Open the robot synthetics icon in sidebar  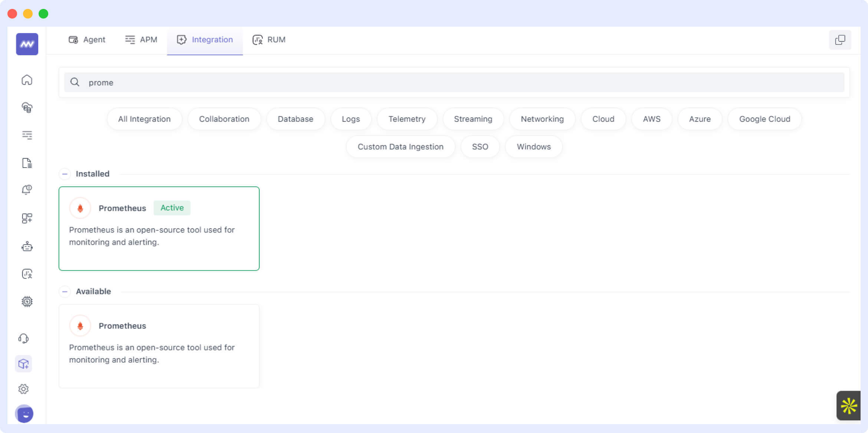(27, 246)
